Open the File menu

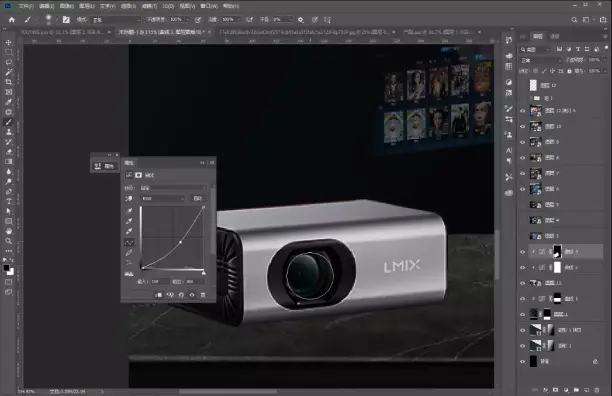click(x=26, y=6)
